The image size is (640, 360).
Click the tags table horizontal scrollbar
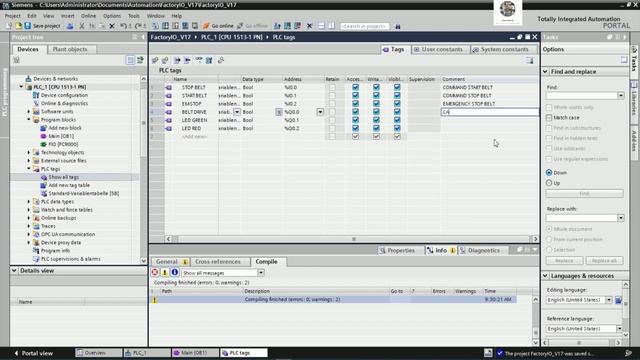pyautogui.click(x=353, y=239)
